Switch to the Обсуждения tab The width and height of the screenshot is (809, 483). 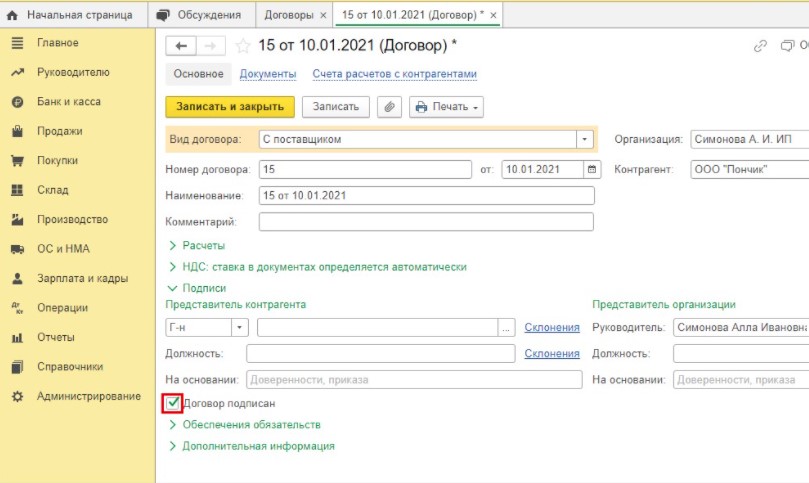tap(208, 15)
